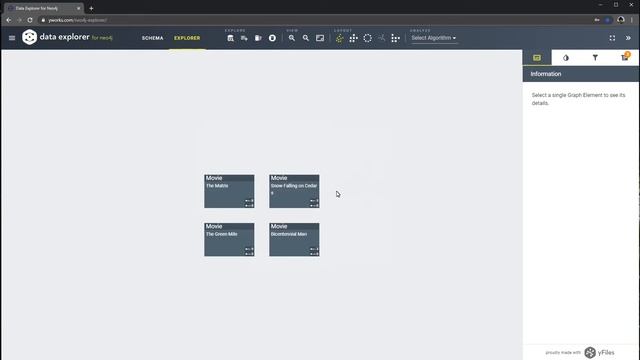The width and height of the screenshot is (640, 360).
Task: Click the second Explore toolbar icon
Action: [x=244, y=38]
